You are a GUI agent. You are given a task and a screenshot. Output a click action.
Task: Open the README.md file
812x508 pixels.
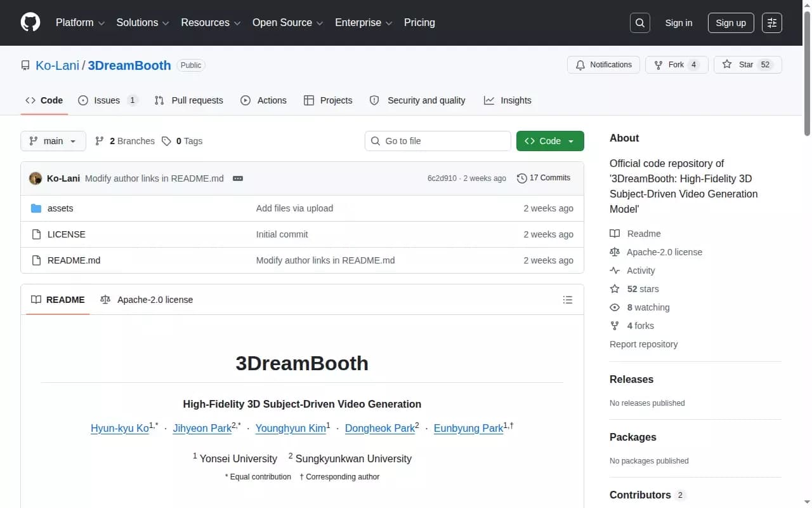[74, 260]
